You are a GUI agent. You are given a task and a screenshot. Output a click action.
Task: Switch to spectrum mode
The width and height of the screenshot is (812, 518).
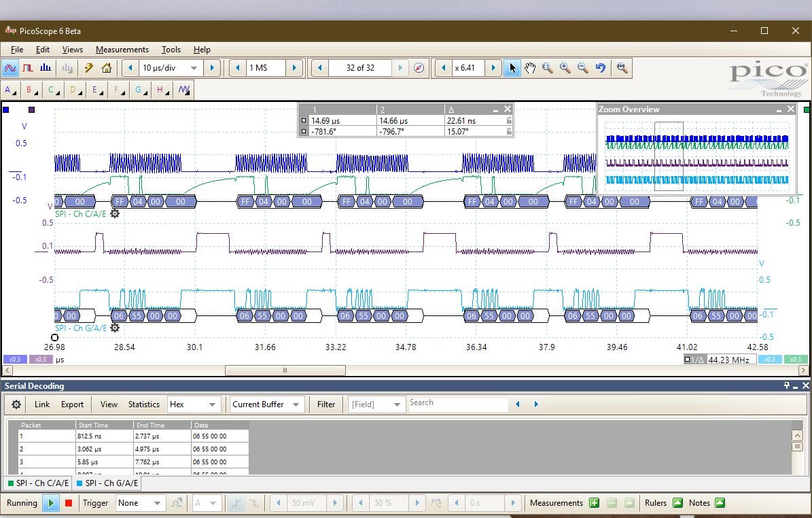pos(46,68)
